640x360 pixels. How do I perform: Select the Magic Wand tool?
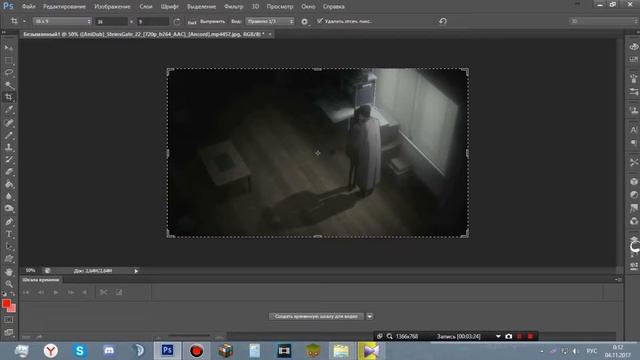click(x=9, y=85)
